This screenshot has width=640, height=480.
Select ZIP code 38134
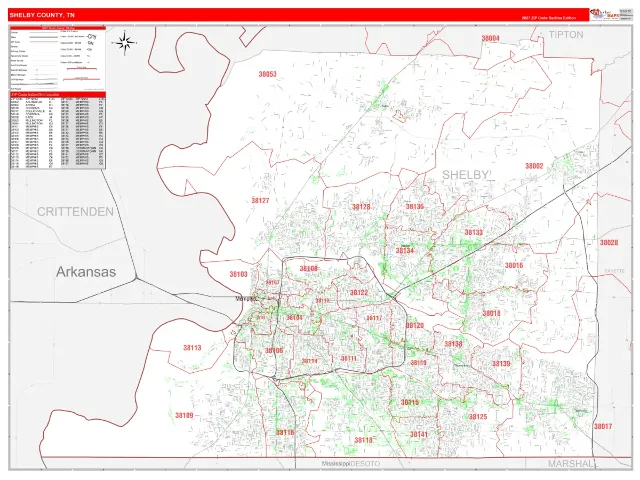point(404,251)
